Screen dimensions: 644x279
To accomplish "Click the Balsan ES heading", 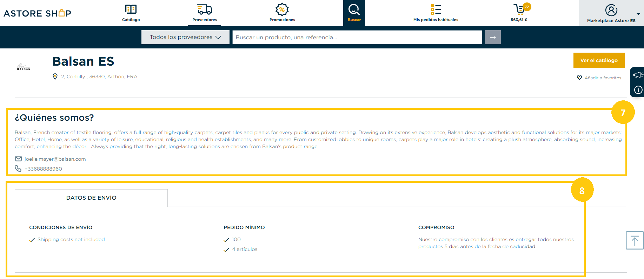I will click(x=83, y=61).
